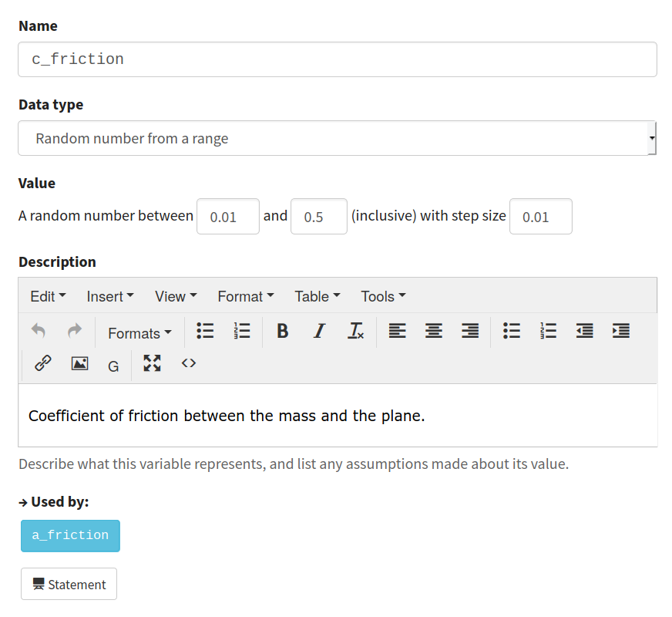
Task: Open the insert image dialog
Action: 79,363
